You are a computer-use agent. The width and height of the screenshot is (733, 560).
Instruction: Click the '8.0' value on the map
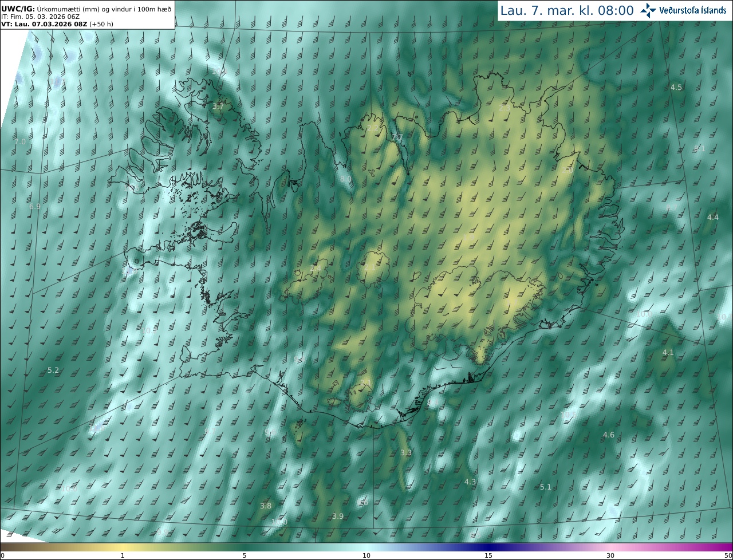(346, 179)
